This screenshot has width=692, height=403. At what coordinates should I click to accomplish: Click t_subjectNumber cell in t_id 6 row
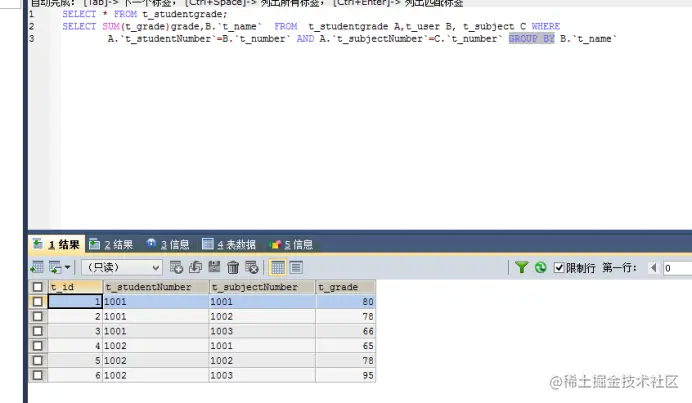tap(262, 375)
